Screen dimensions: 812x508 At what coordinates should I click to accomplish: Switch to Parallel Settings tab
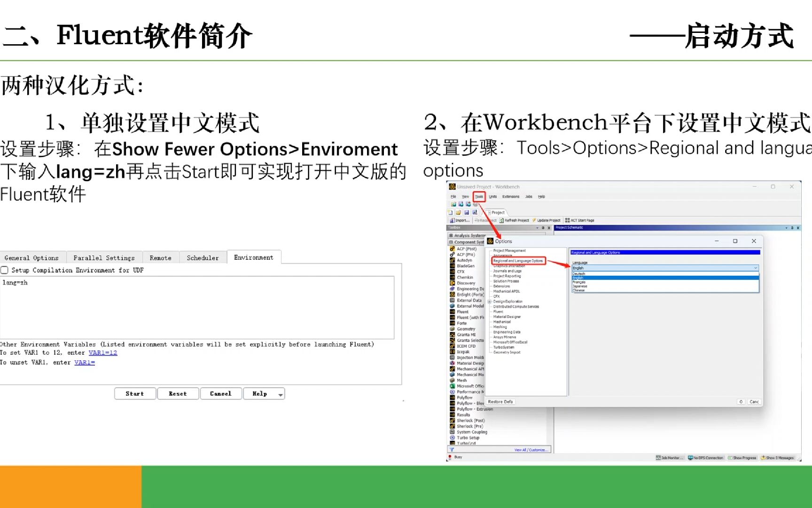coord(104,258)
